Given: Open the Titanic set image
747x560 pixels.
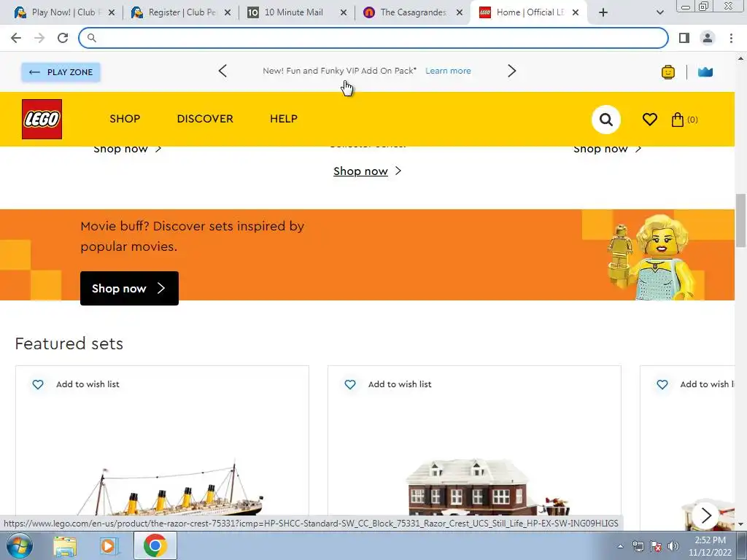Looking at the screenshot, I should (x=169, y=486).
